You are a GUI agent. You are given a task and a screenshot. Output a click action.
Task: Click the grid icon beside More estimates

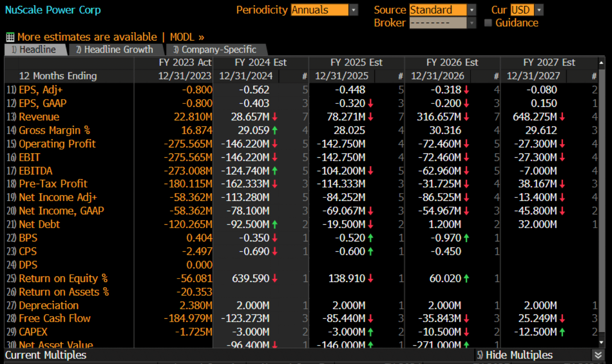10,37
